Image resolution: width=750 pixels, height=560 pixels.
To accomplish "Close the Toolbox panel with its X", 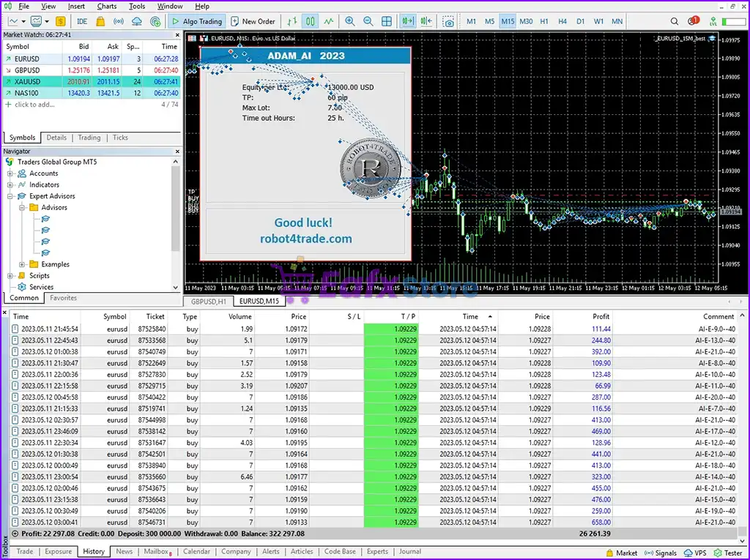I will 5,313.
